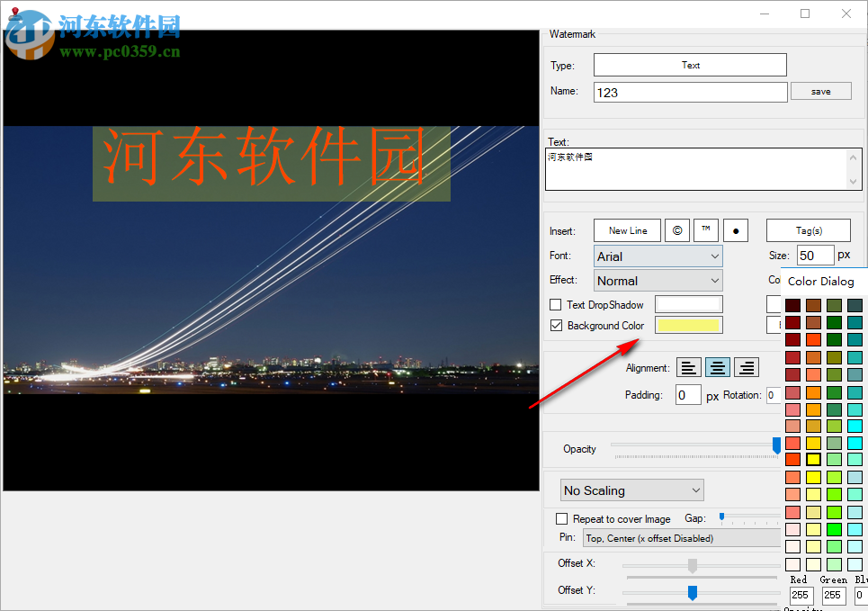The image size is (868, 611).
Task: Open the Tag(s) panel
Action: click(x=807, y=230)
